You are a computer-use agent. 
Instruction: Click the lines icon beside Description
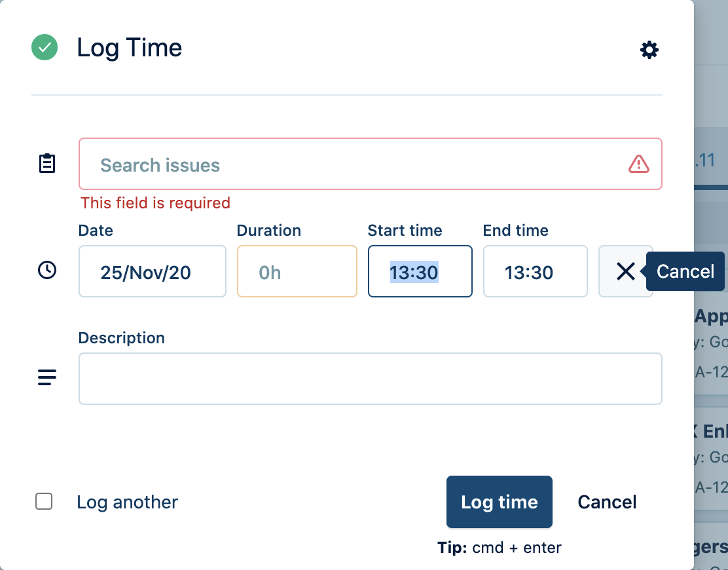click(x=47, y=377)
